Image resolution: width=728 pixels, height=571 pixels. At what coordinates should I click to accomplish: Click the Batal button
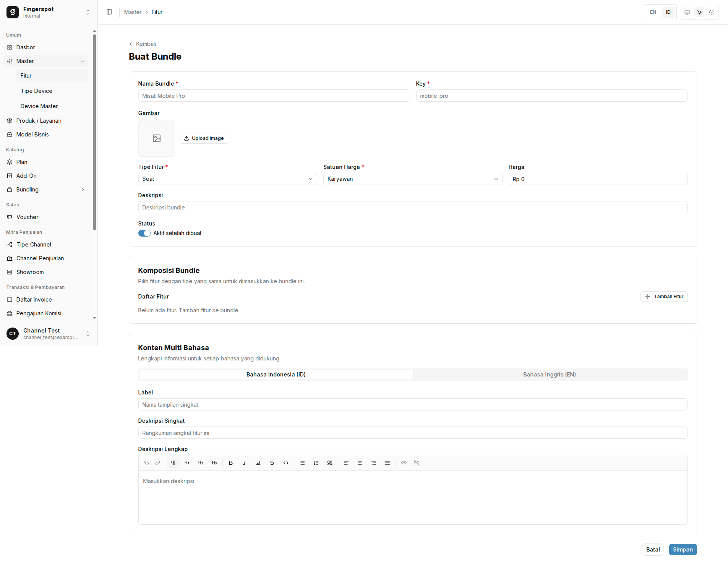click(653, 550)
